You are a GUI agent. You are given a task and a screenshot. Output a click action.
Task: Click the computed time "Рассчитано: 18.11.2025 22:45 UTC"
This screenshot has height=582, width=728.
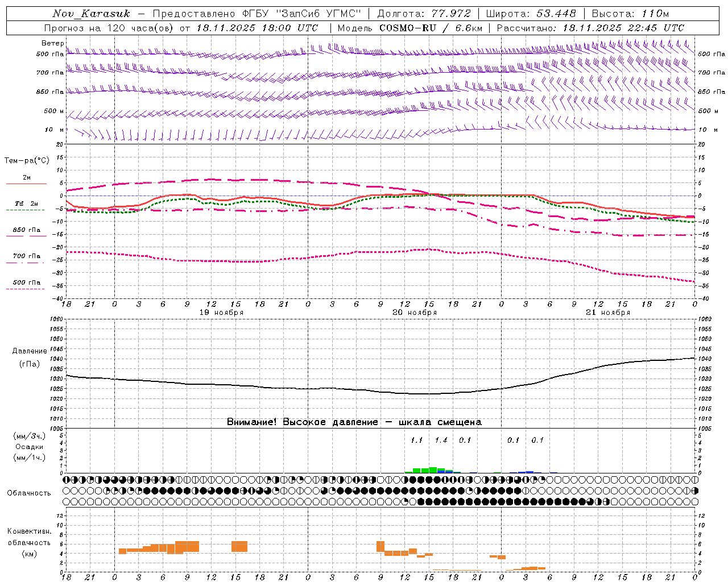pos(590,28)
